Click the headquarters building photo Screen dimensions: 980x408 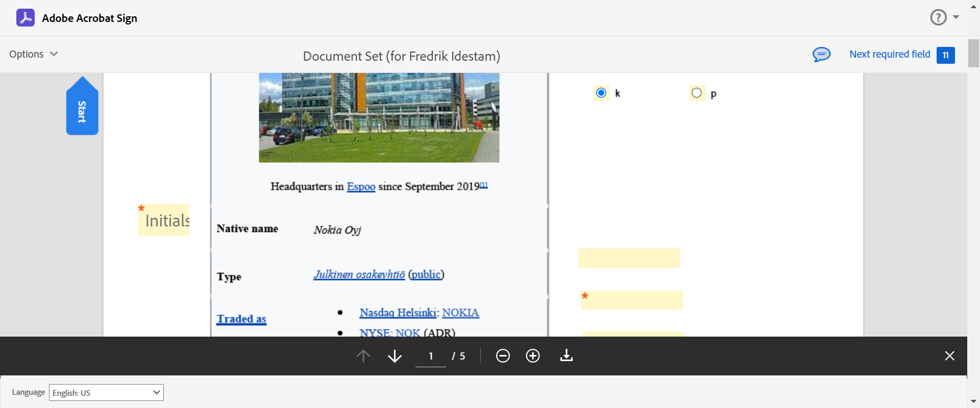click(x=379, y=118)
